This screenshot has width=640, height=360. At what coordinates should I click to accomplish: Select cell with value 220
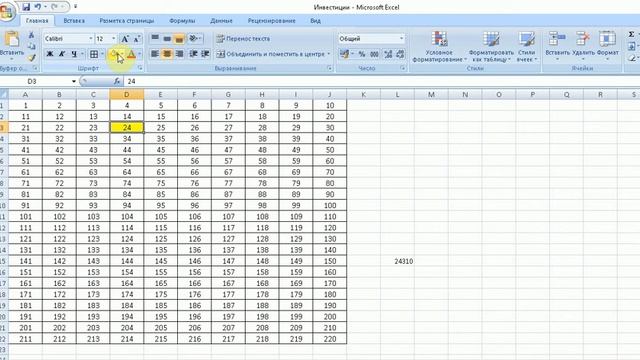coord(330,339)
